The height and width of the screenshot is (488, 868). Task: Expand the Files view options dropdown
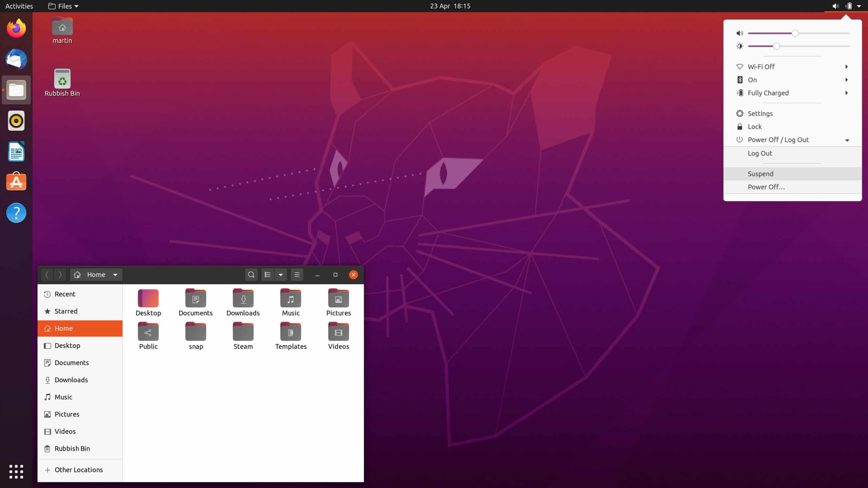click(x=280, y=275)
